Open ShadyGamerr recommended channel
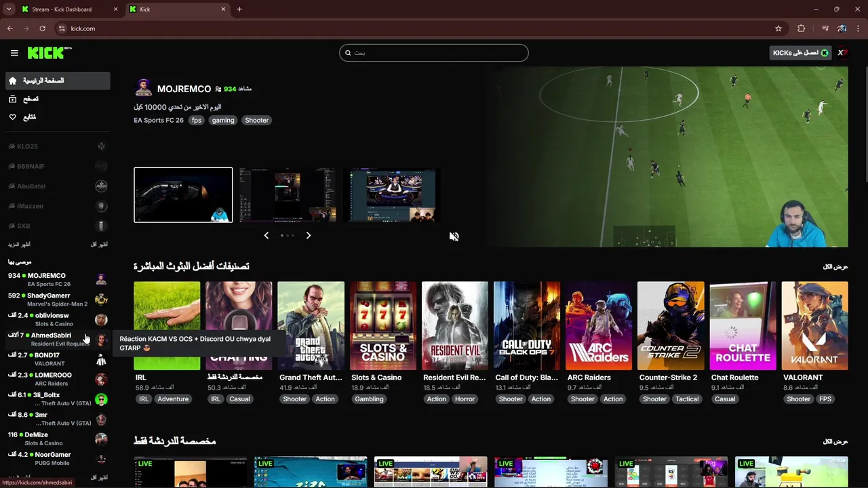Screen dimensions: 868x488 tap(57, 300)
